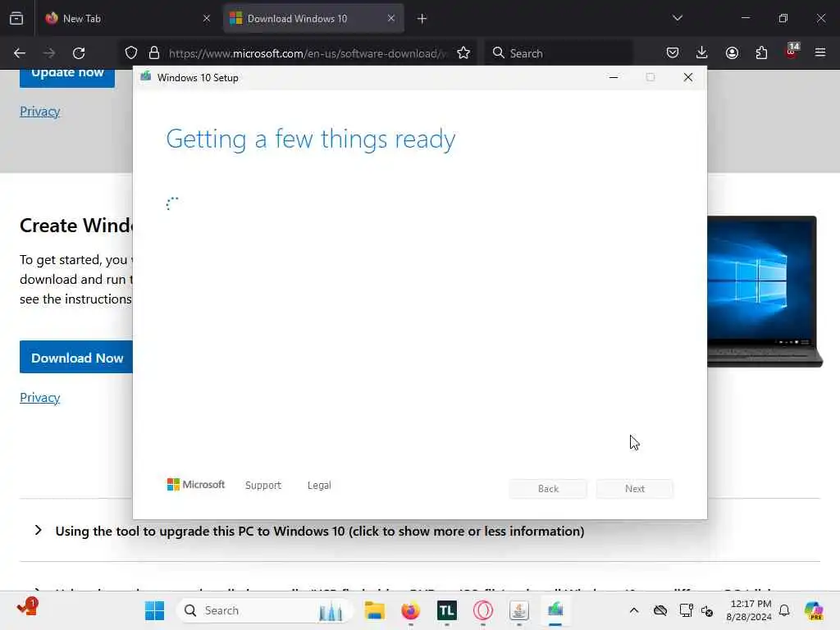Click the Firefox Search box
Viewport: 840px width, 630px height.
coord(559,53)
